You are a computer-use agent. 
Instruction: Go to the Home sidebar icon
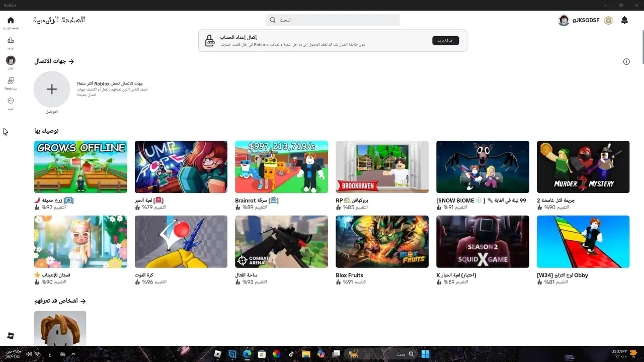11,20
